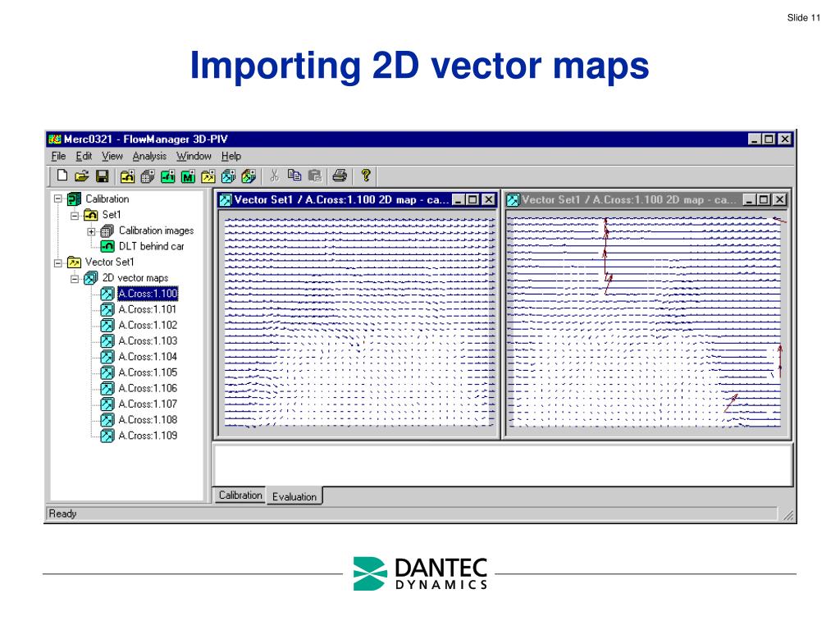This screenshot has height=630, width=840.
Task: Click the Ready status bar text
Action: point(62,514)
